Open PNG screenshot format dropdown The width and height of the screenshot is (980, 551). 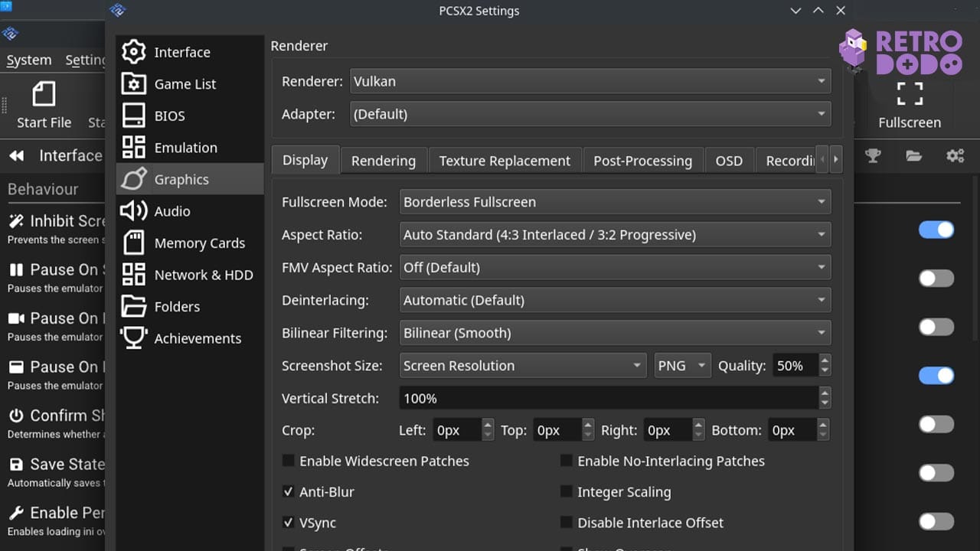[x=682, y=366]
